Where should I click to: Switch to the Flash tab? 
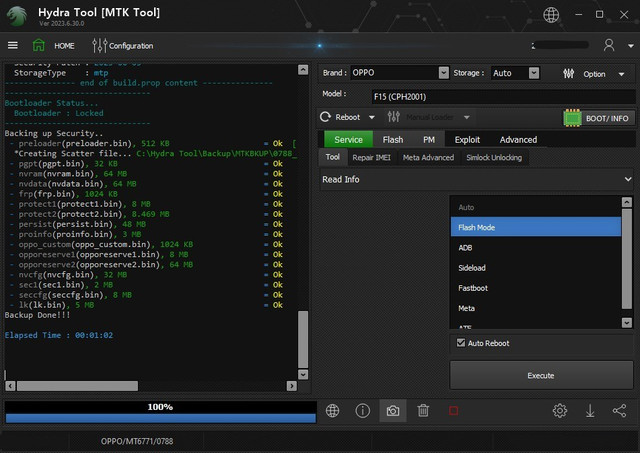pyautogui.click(x=393, y=140)
